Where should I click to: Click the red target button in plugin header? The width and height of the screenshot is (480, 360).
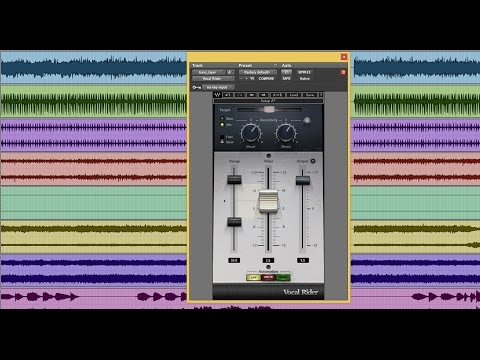pyautogui.click(x=343, y=72)
